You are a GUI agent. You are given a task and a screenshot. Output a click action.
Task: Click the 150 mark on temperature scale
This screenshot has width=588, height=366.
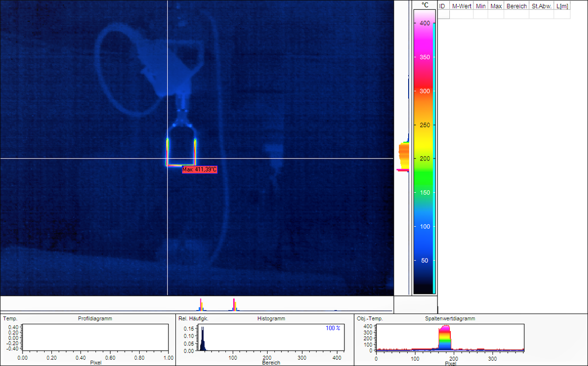(424, 193)
